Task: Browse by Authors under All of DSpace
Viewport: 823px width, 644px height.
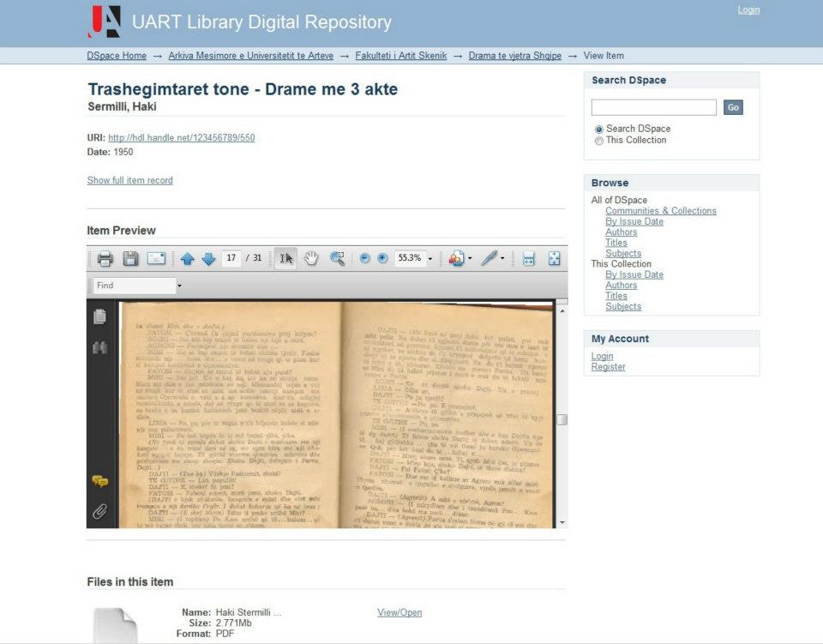Action: 621,232
